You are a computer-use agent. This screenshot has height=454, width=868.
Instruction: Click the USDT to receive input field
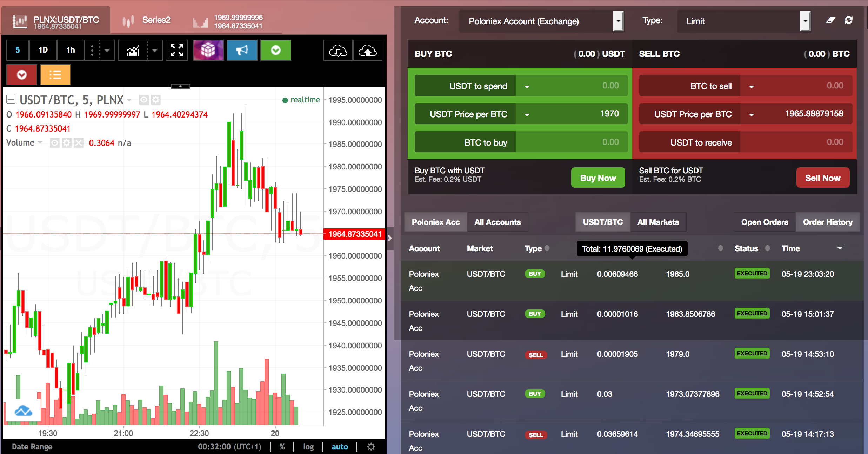(796, 142)
